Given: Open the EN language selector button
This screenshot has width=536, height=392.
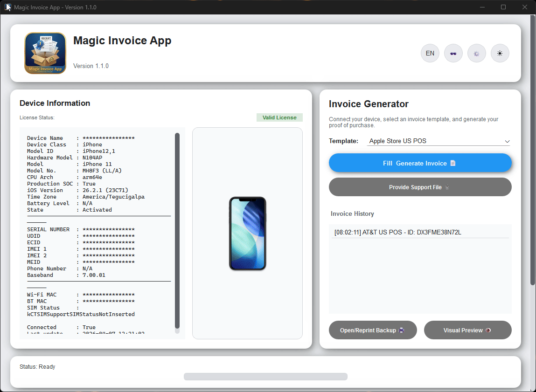Looking at the screenshot, I should [430, 53].
